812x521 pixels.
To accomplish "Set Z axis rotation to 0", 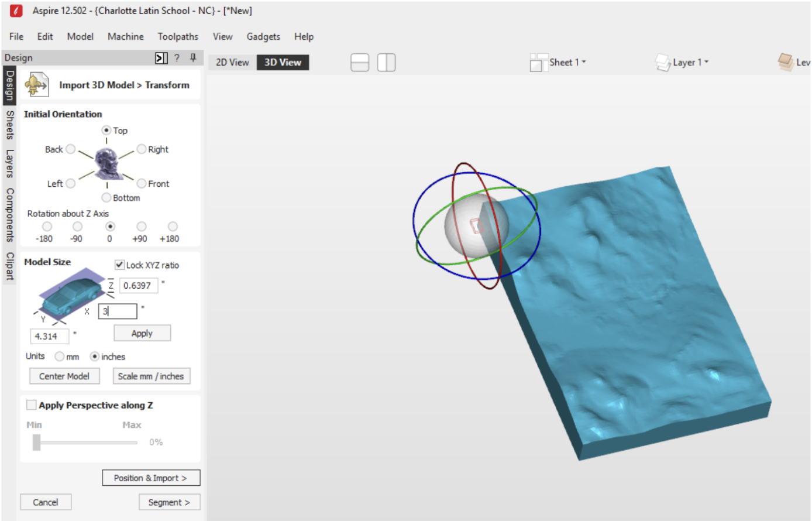I will point(110,227).
